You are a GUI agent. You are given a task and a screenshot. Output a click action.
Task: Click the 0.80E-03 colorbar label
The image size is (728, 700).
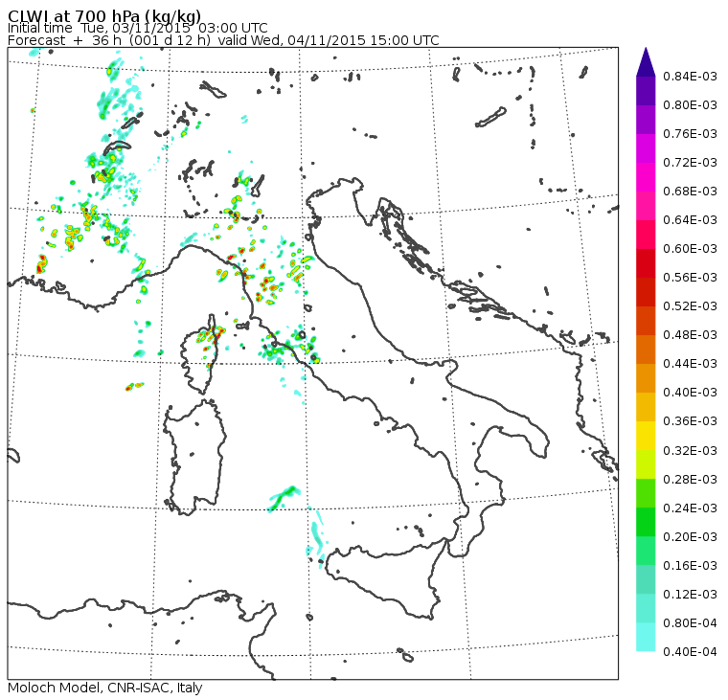coord(690,105)
